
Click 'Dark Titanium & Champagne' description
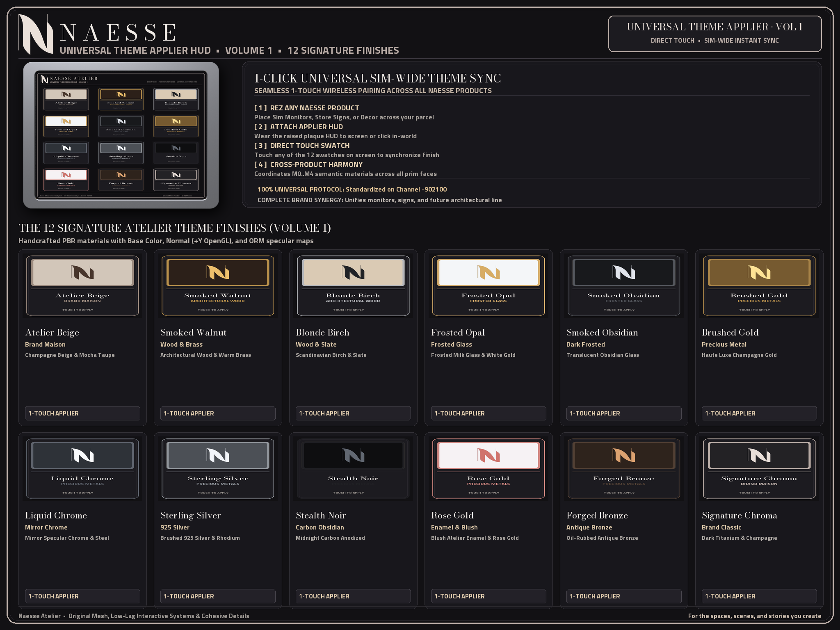point(739,538)
